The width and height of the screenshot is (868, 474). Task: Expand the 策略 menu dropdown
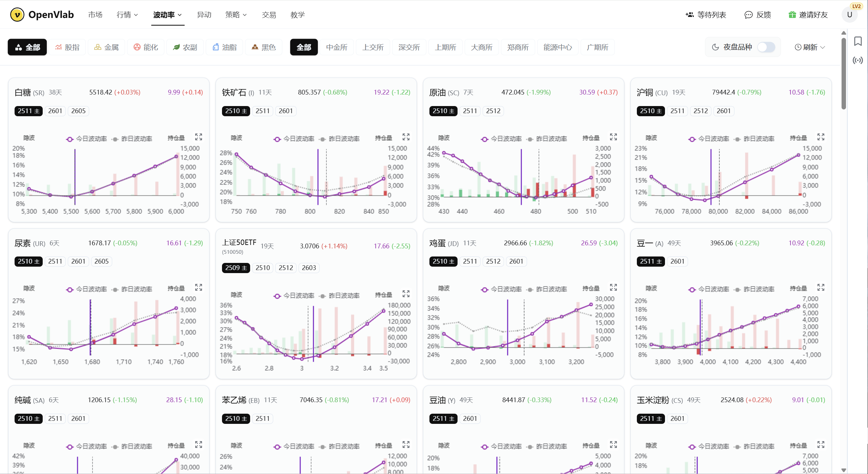pyautogui.click(x=236, y=15)
